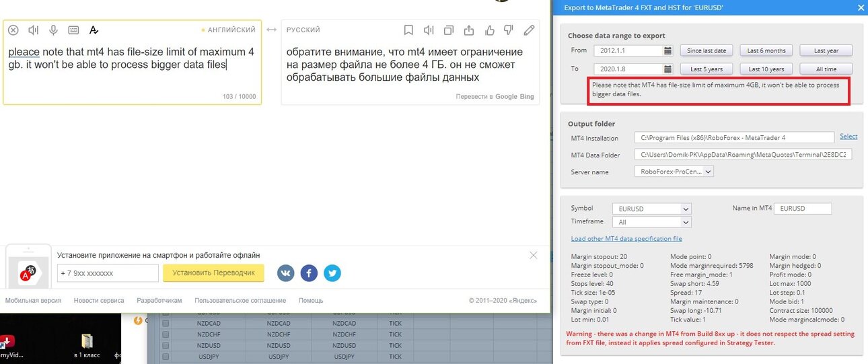868x364 pixels.
Task: Select РУССКИЙ as the target language
Action: pyautogui.click(x=303, y=30)
